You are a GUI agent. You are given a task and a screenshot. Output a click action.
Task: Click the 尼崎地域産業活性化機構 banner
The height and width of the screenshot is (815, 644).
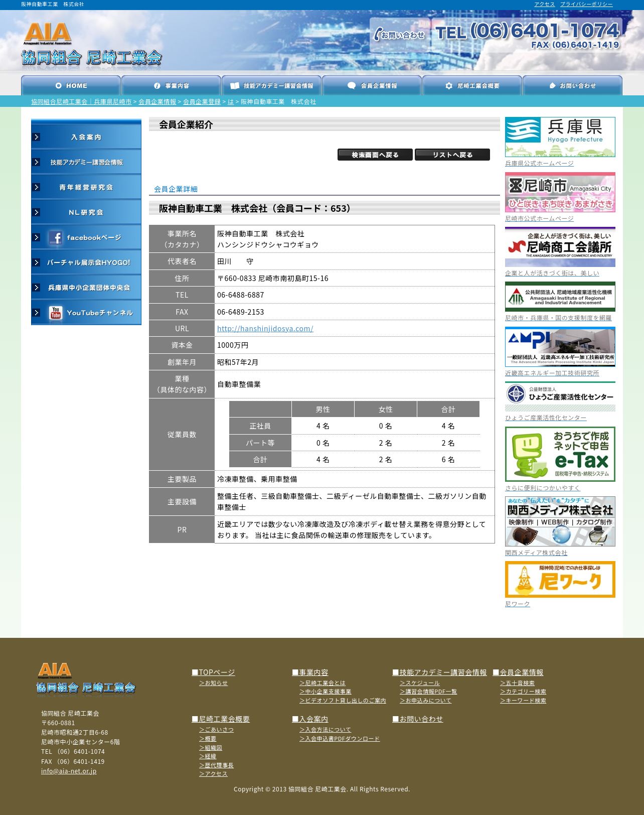560,297
